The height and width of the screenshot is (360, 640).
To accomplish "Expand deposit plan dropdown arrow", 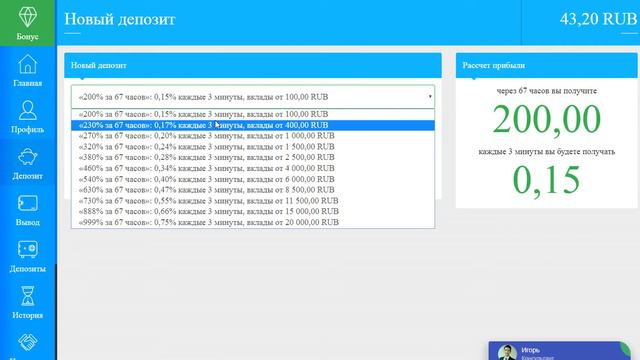I will [x=430, y=97].
